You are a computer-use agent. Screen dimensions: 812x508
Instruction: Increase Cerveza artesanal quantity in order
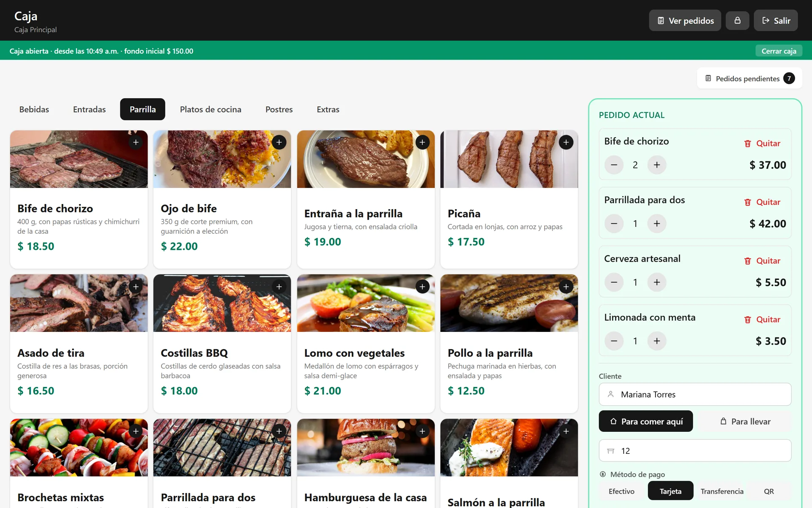657,282
